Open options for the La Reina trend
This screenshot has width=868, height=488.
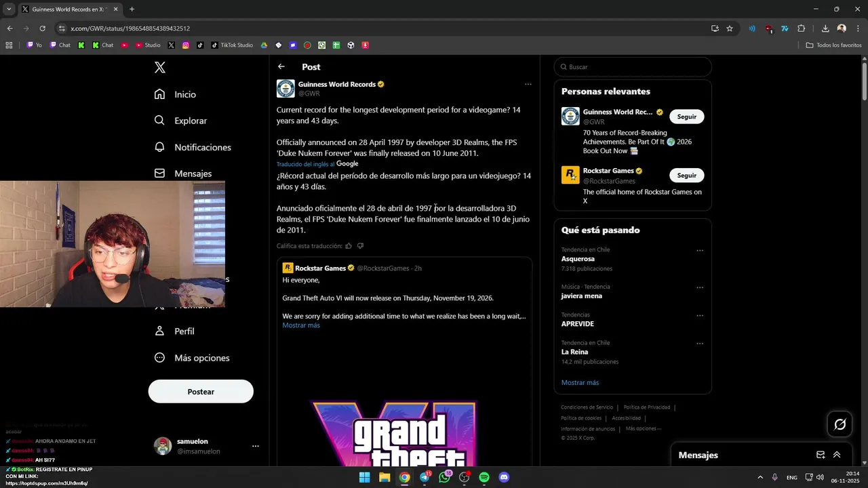coord(700,344)
